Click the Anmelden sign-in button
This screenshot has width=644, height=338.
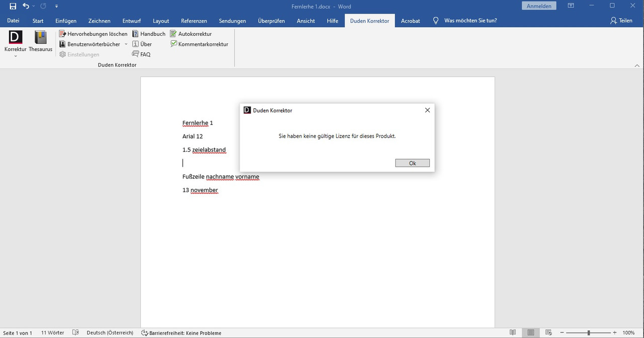pyautogui.click(x=539, y=6)
